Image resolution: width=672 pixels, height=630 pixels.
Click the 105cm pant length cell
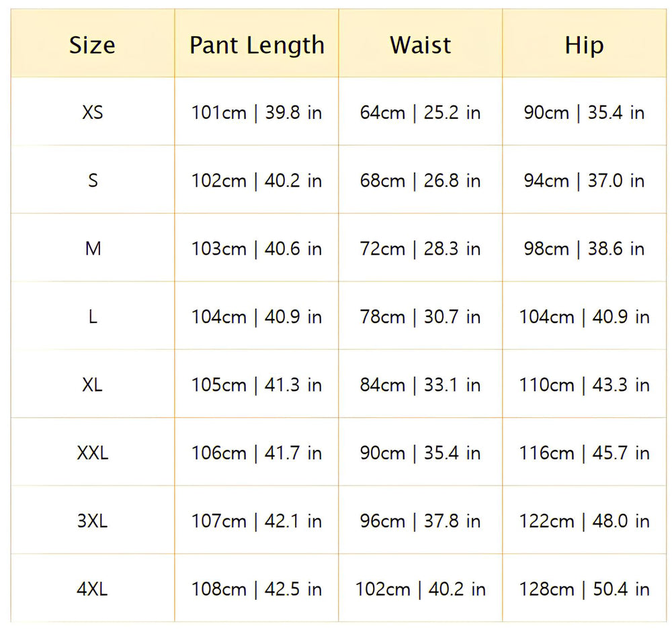coord(257,385)
